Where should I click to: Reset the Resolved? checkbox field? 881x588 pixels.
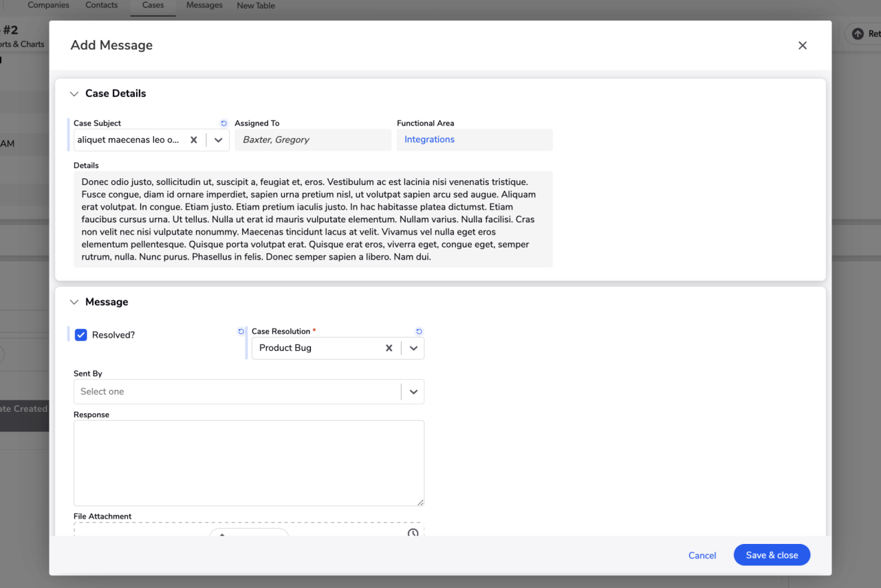point(241,332)
